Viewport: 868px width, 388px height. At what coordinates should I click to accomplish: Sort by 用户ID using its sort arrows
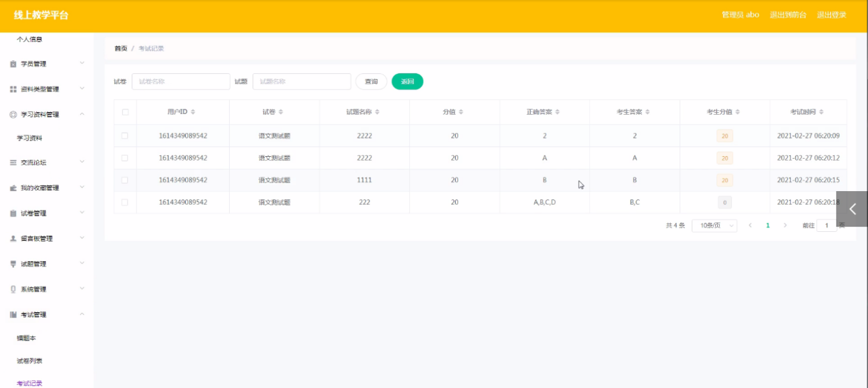pos(193,112)
